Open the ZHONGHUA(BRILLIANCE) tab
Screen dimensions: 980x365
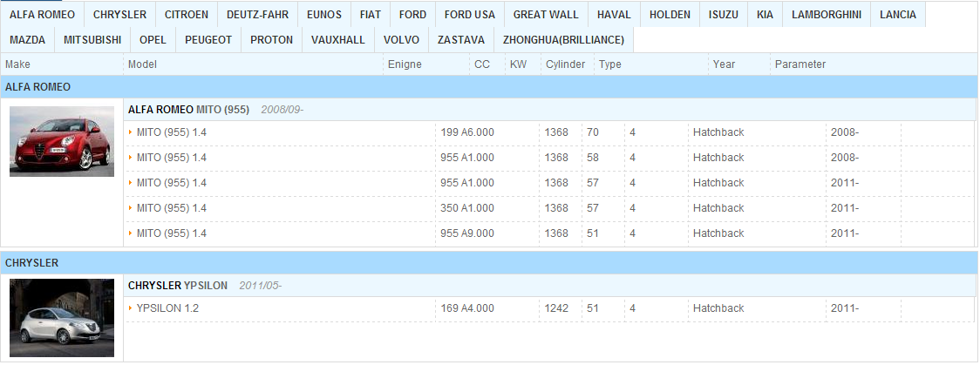[563, 40]
